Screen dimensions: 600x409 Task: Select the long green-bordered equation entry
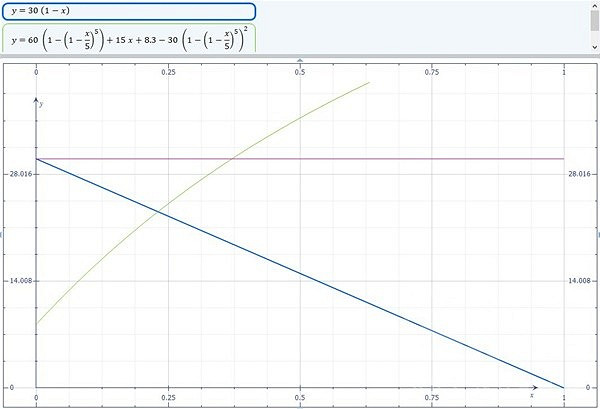[128, 40]
